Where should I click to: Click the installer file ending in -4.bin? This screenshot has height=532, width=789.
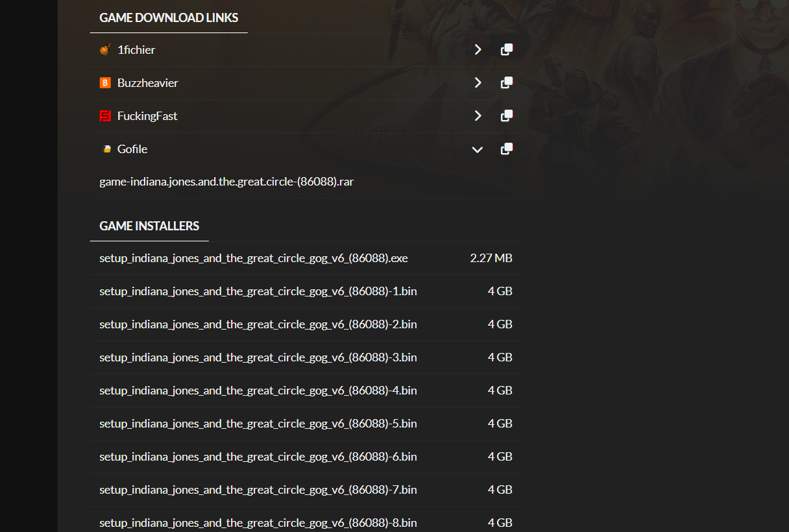click(x=258, y=391)
